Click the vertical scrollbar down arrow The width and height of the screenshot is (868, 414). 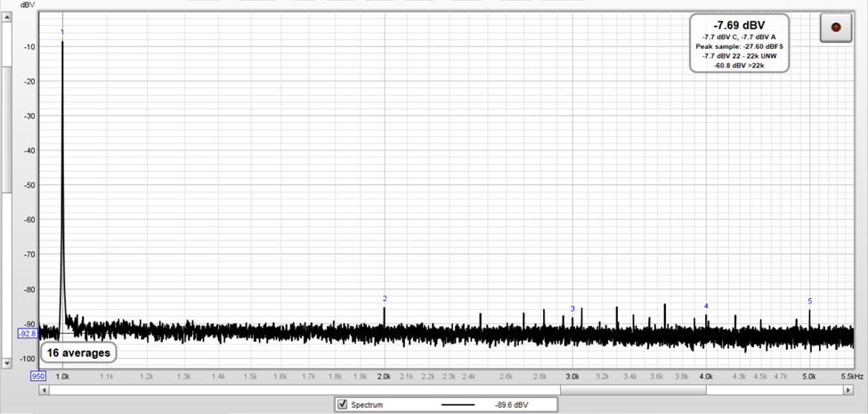tap(6, 362)
